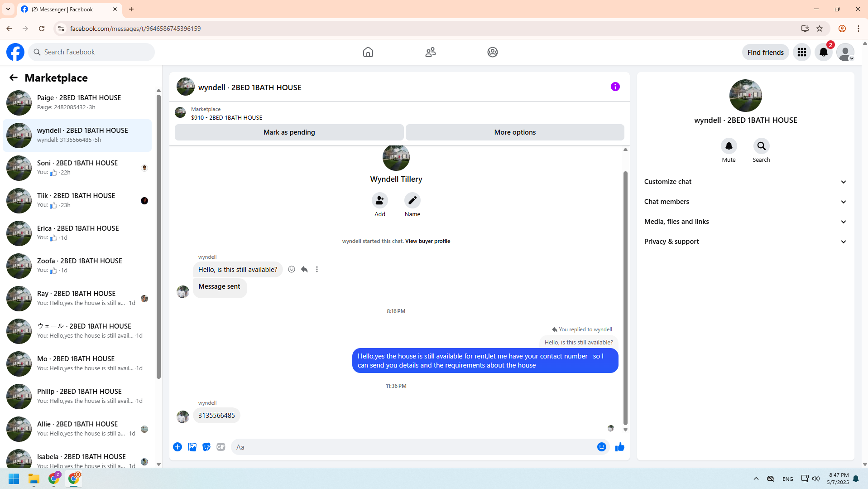Open Messenger Facebook browser tab
The height and width of the screenshot is (489, 868).
tap(70, 9)
